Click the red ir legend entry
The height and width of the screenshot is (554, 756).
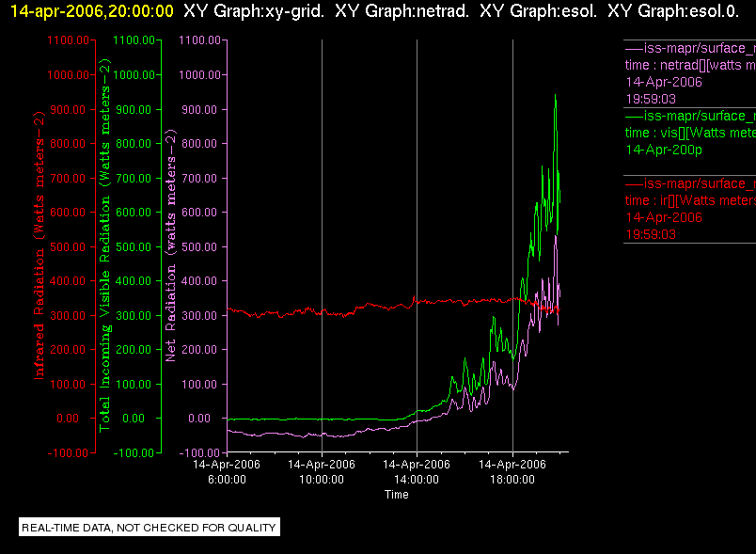(690, 209)
